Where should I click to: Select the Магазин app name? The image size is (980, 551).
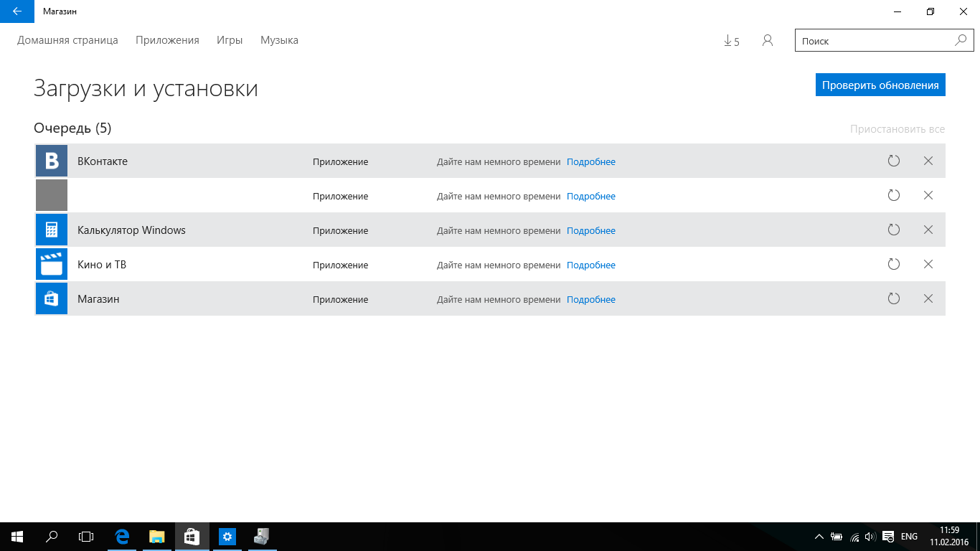pyautogui.click(x=98, y=299)
